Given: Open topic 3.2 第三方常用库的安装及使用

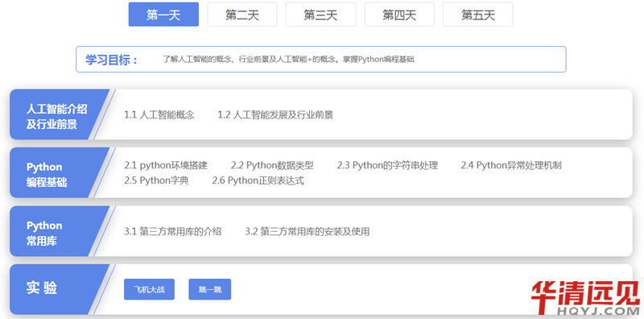Looking at the screenshot, I should (308, 232).
